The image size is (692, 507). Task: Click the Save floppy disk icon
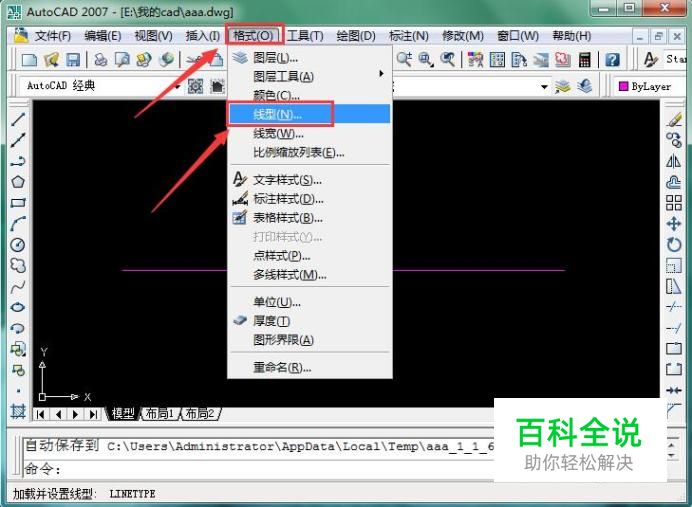point(73,60)
